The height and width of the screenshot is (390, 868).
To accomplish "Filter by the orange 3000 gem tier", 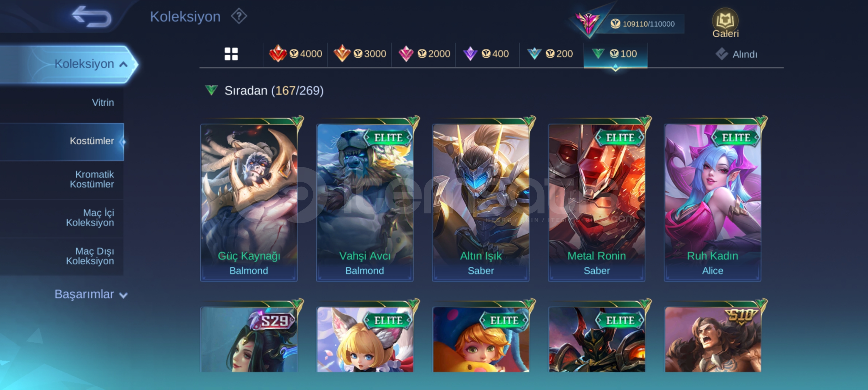I will coord(360,54).
